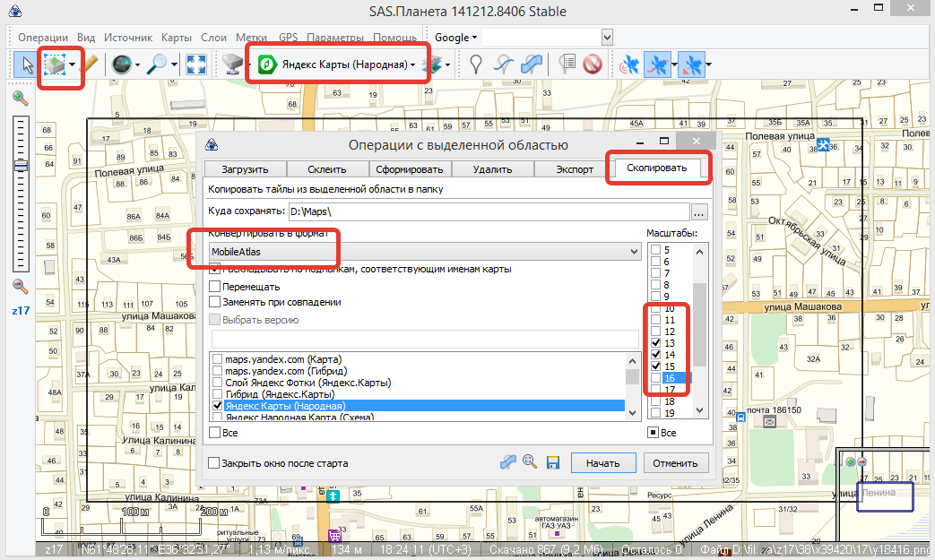Click the red no-entry icon in toolbar
This screenshot has height=560, width=935.
[x=592, y=65]
